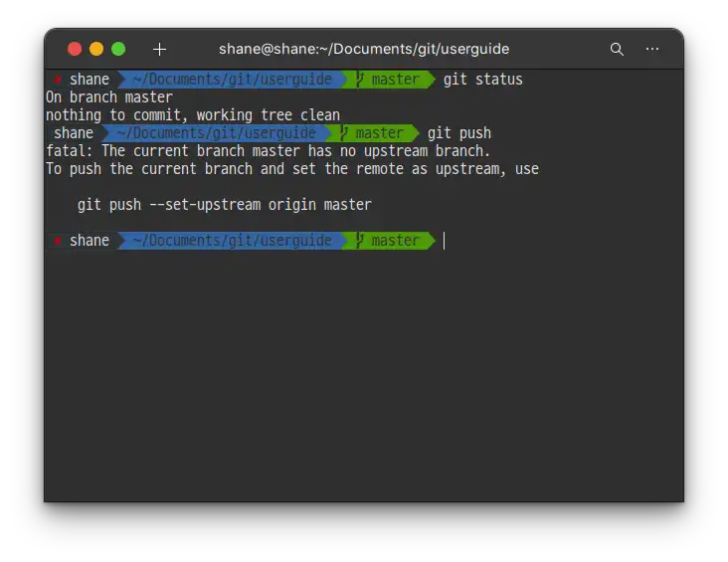The width and height of the screenshot is (728, 562).
Task: Click 'shane' username in the second prompt
Action: [74, 133]
